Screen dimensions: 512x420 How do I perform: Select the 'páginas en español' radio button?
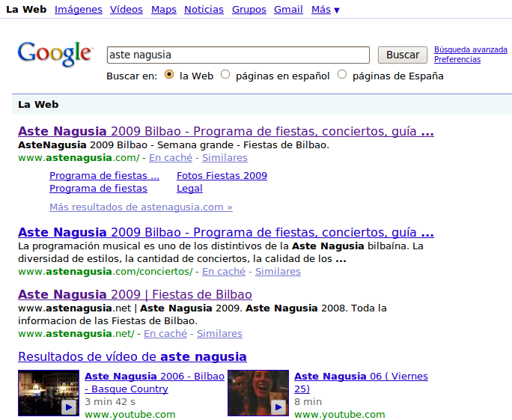pos(225,75)
